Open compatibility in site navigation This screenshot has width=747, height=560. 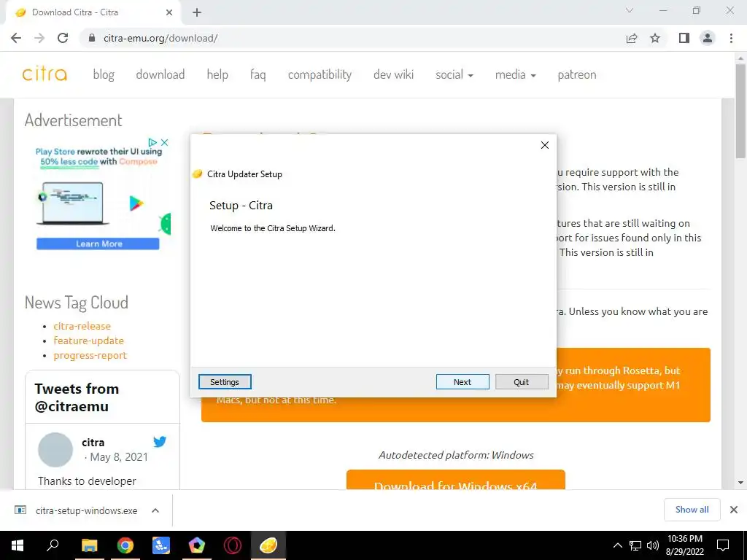(320, 75)
